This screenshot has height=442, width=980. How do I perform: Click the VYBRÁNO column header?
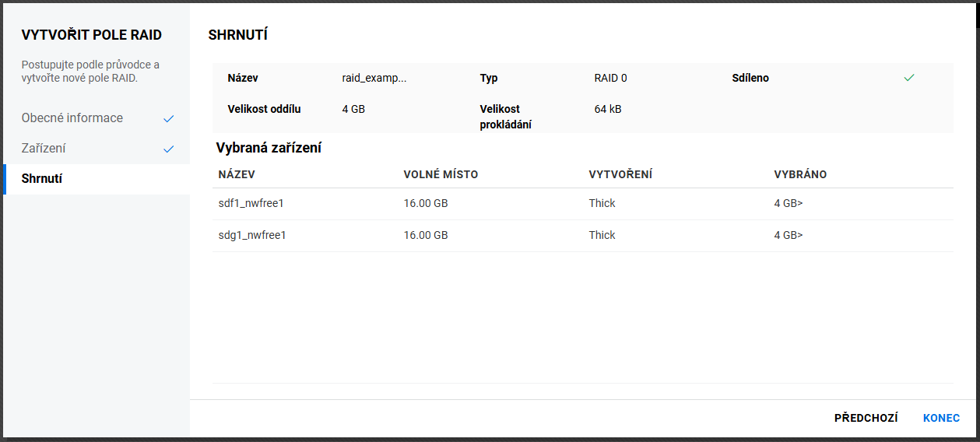pos(800,174)
